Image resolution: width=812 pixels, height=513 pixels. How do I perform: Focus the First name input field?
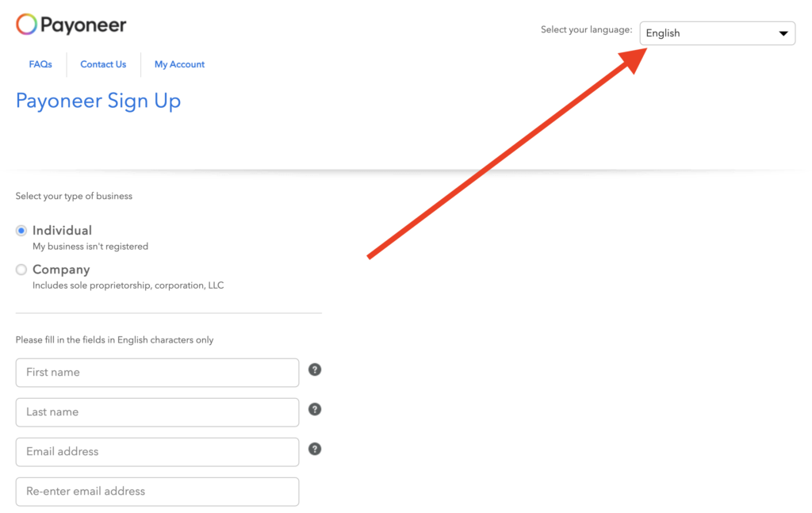click(157, 373)
